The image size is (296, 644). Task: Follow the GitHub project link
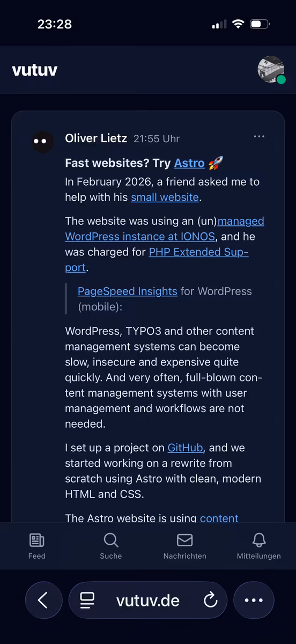185,448
